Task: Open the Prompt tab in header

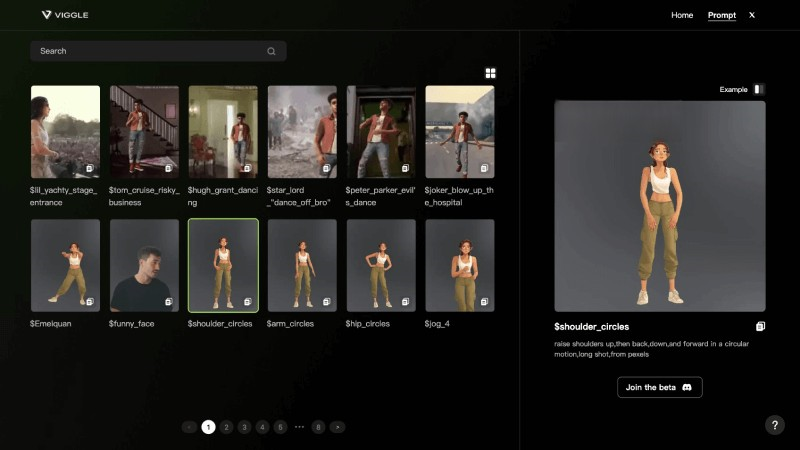Action: [x=721, y=15]
